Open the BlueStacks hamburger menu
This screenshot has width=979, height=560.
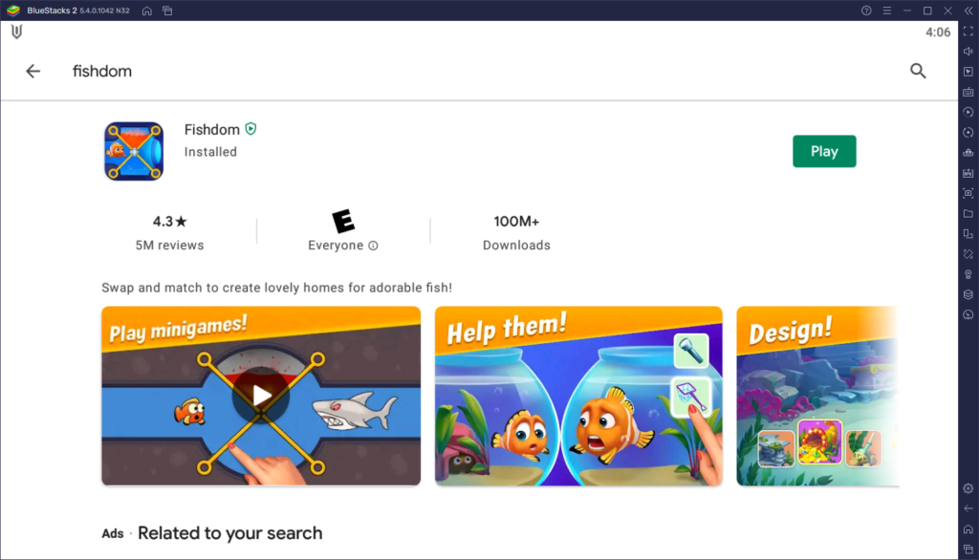(x=887, y=11)
